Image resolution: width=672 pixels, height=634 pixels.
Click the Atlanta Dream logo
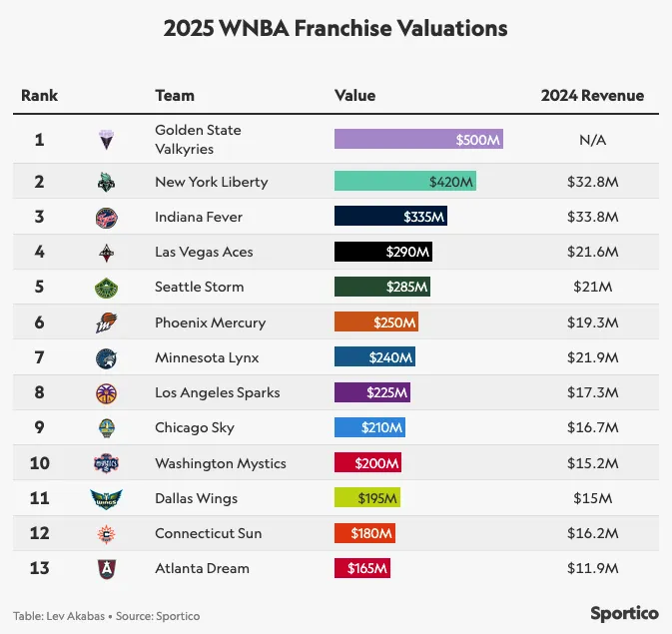106,568
